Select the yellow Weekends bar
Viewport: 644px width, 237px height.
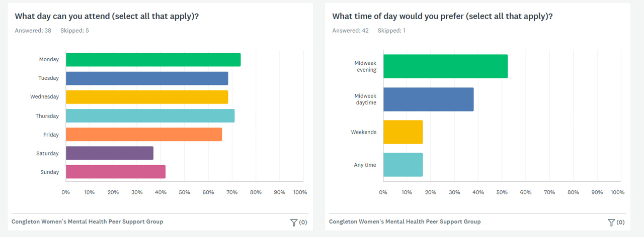pos(403,132)
